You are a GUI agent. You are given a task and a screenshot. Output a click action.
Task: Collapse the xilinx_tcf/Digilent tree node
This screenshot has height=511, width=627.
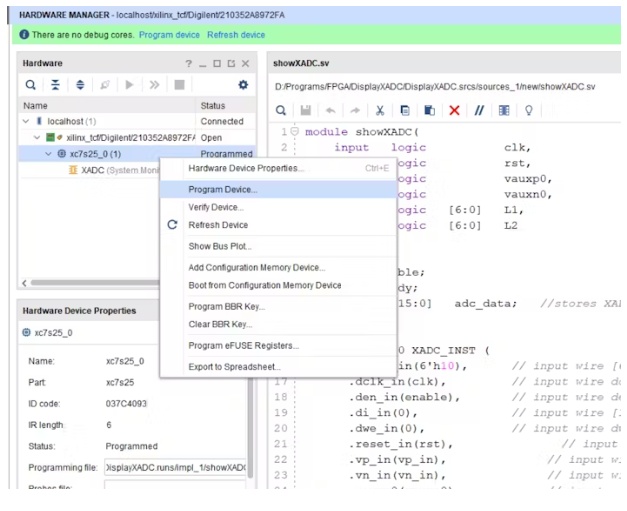click(38, 137)
